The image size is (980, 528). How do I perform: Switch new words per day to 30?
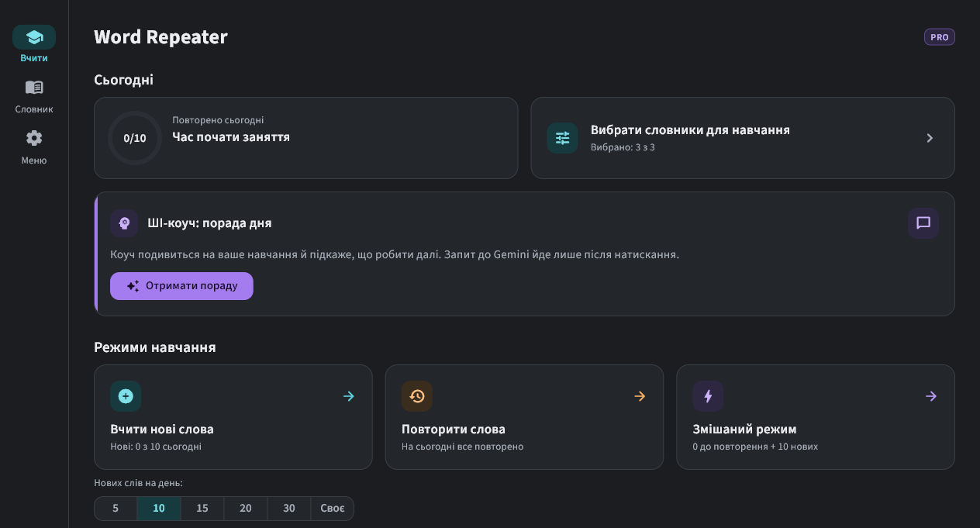[x=289, y=509]
